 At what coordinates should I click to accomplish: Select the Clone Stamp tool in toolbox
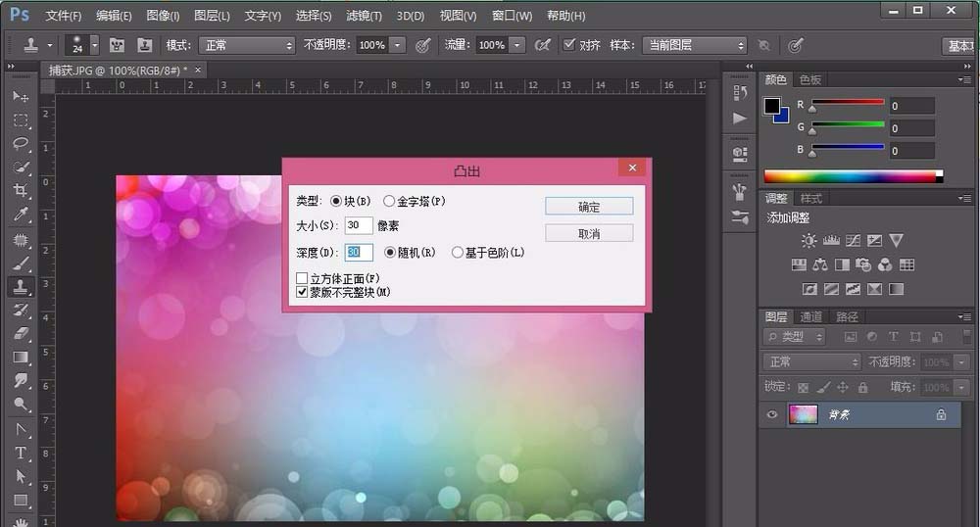20,287
